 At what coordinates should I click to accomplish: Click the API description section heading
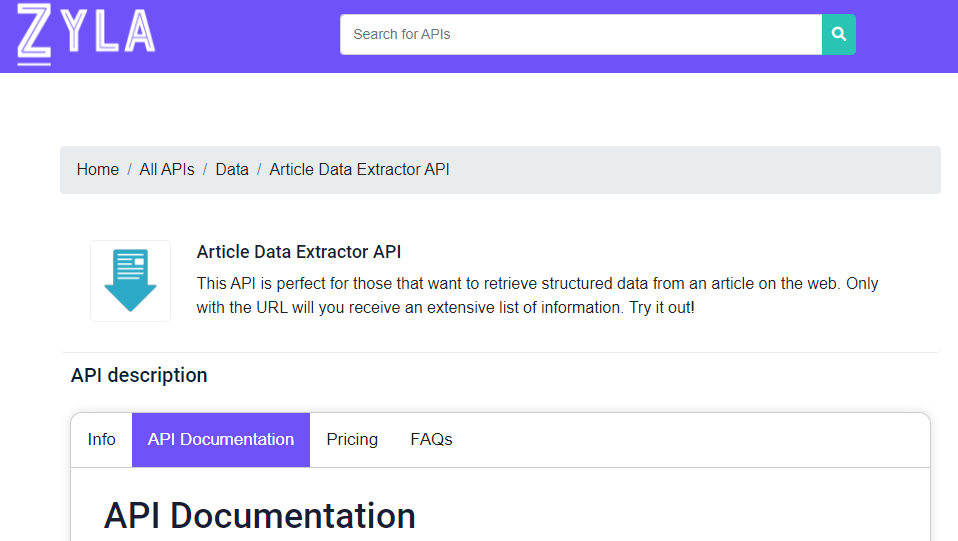point(139,375)
